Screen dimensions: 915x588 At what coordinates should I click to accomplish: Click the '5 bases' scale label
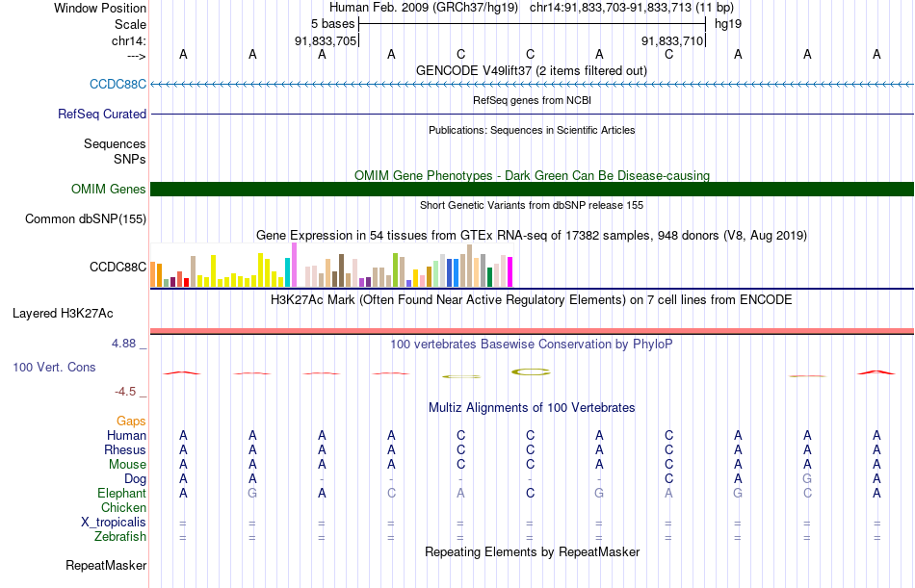click(x=332, y=24)
